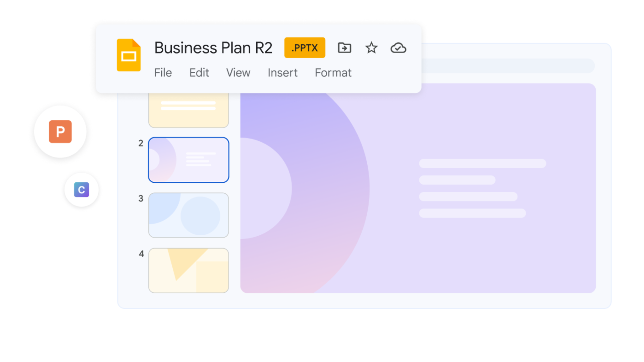
Task: Open the Insert menu
Action: (x=282, y=72)
